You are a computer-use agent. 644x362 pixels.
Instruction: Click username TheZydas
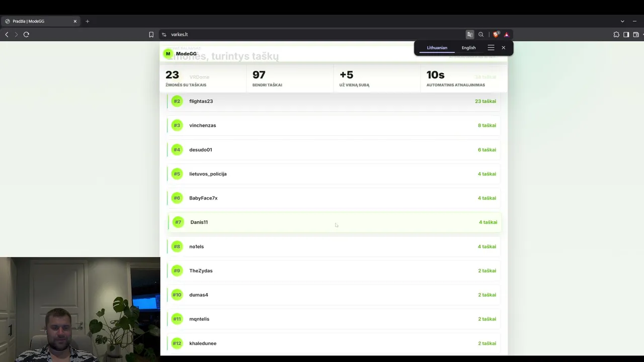(201, 270)
